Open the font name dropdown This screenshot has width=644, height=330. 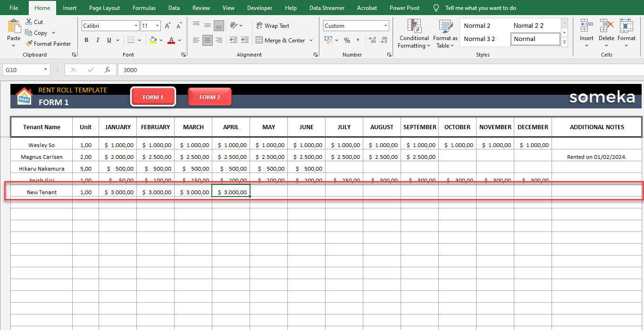tap(135, 25)
